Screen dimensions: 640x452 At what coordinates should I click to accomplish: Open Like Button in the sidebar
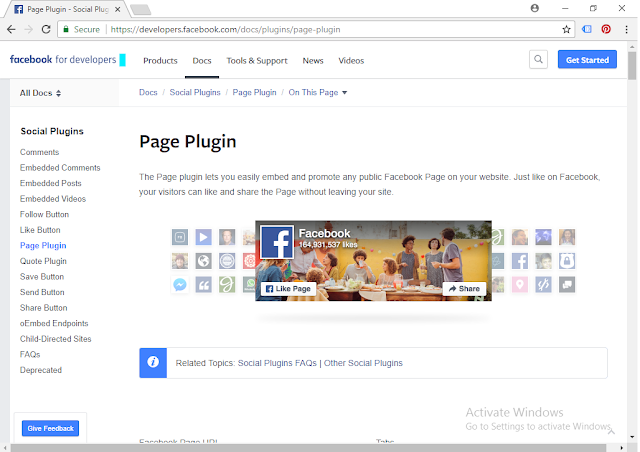[x=40, y=230]
